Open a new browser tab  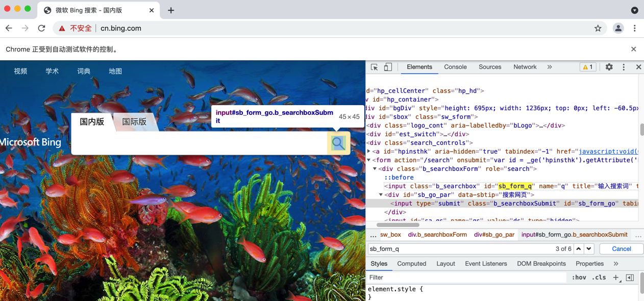171,10
